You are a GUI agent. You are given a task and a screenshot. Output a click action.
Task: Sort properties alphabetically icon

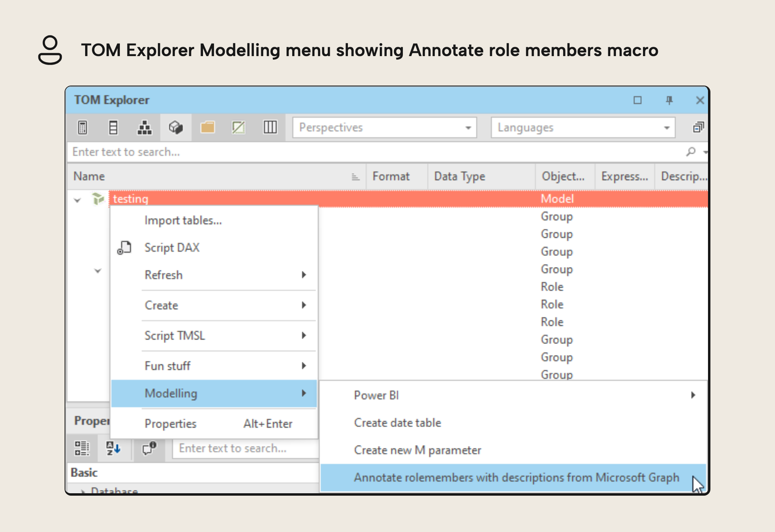coord(113,448)
